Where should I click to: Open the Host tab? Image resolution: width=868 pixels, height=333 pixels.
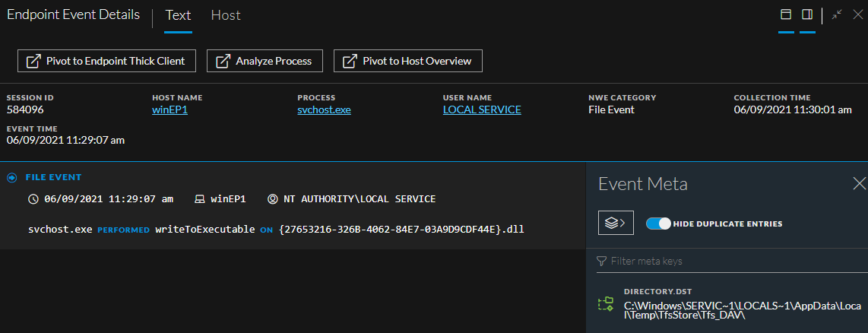(226, 15)
